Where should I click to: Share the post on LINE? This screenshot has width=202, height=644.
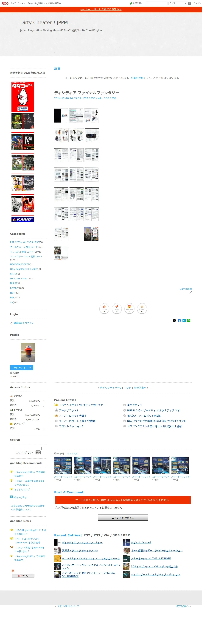click(189, 321)
